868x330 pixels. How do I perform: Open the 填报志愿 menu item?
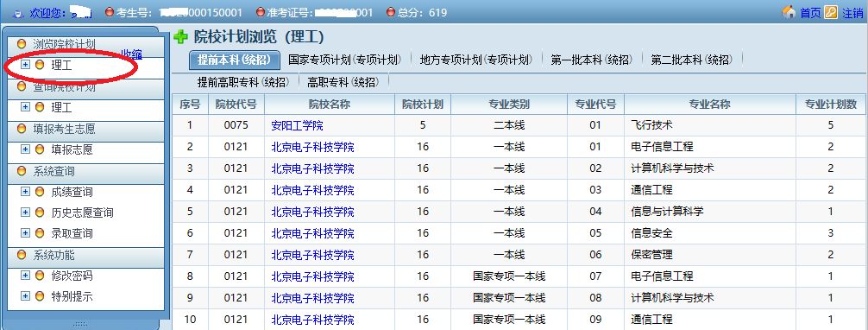(x=72, y=149)
